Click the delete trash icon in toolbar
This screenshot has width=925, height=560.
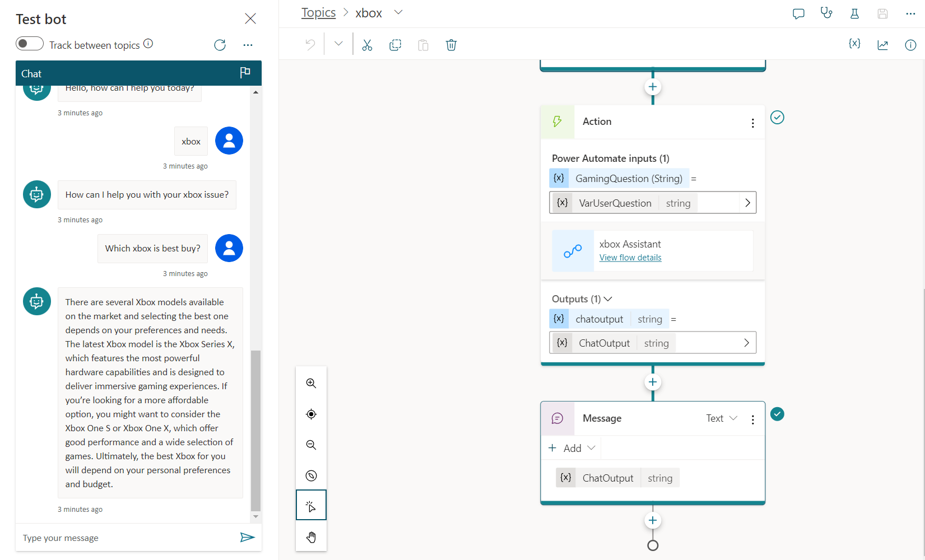451,45
